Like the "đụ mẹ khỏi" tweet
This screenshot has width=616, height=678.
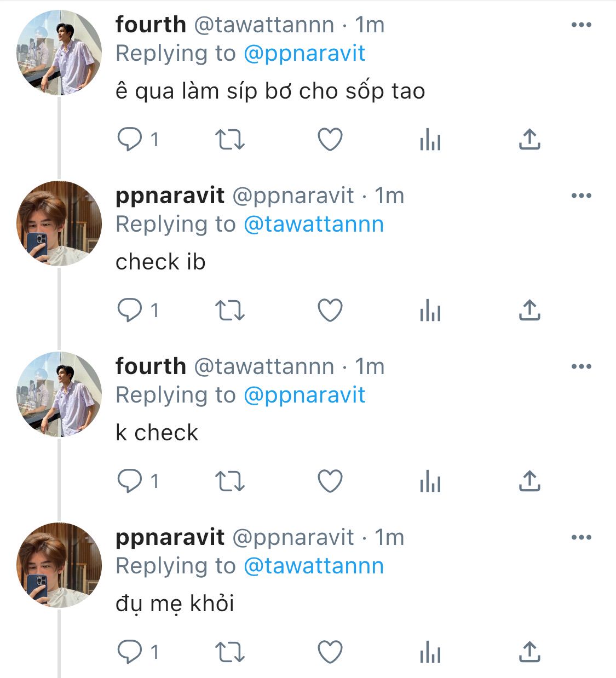point(330,652)
